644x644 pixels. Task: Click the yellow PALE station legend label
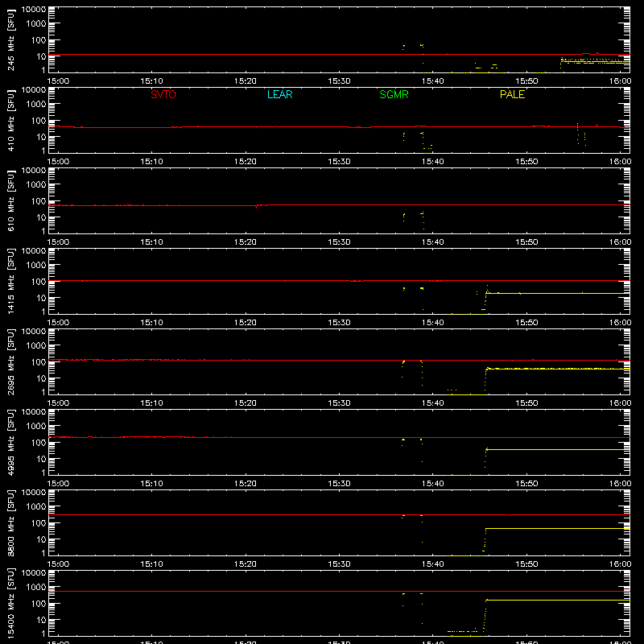(x=512, y=94)
